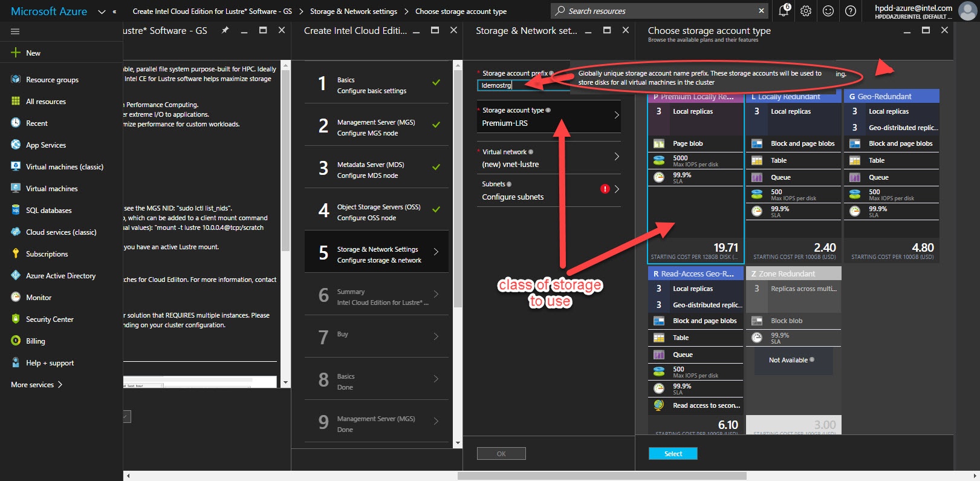Open Choose storage account type breadcrumb

click(x=461, y=11)
